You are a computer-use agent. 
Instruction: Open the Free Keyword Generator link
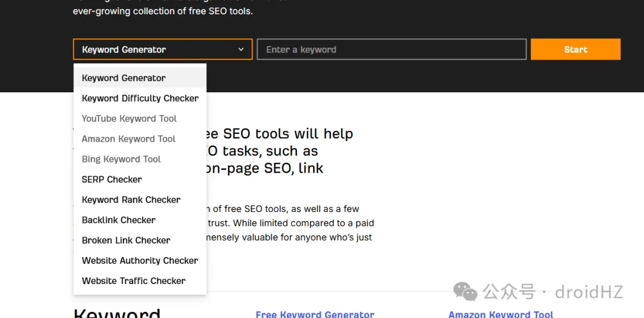(315, 314)
